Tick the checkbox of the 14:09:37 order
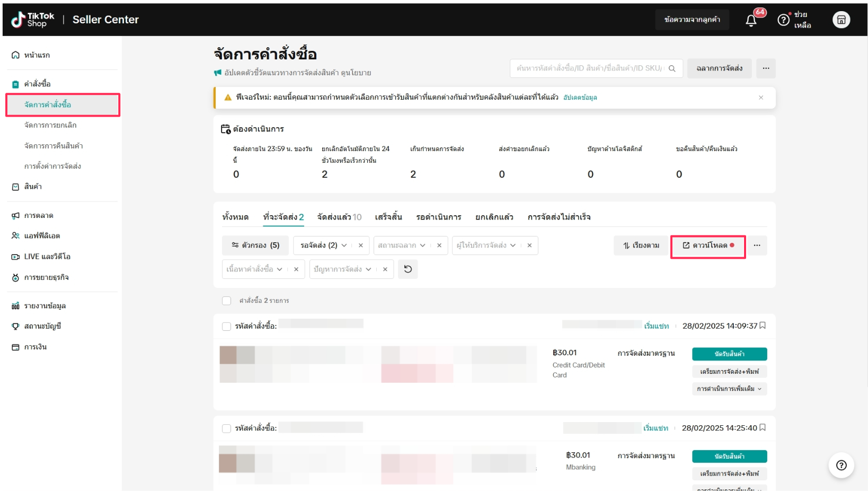 227,326
